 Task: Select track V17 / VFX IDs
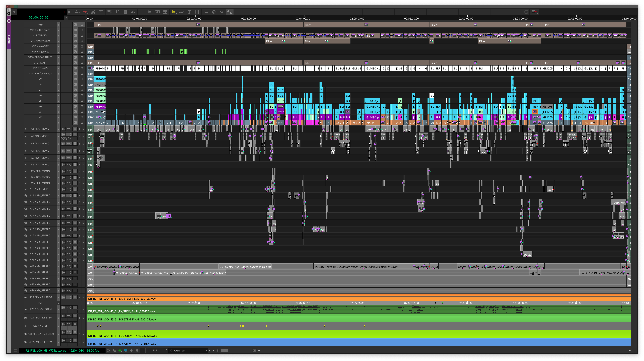pos(40,35)
